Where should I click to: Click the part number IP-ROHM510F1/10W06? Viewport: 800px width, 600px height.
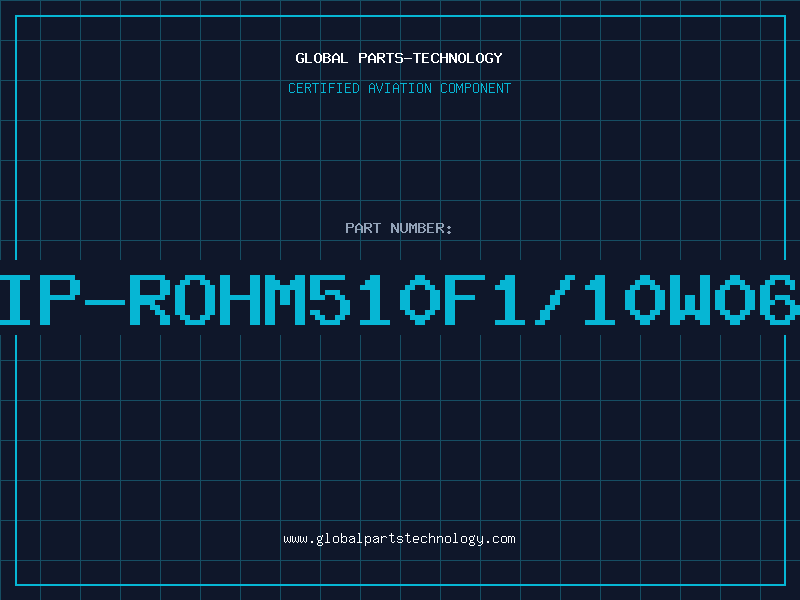coord(400,299)
